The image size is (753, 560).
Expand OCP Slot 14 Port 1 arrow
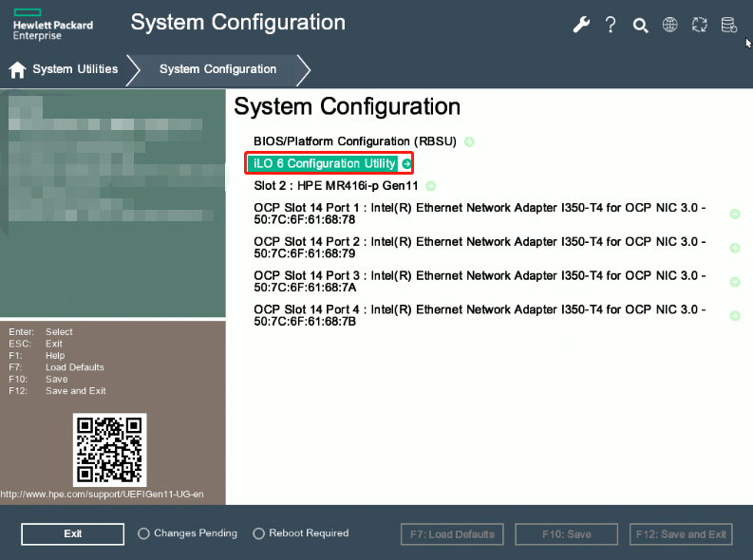(x=734, y=215)
